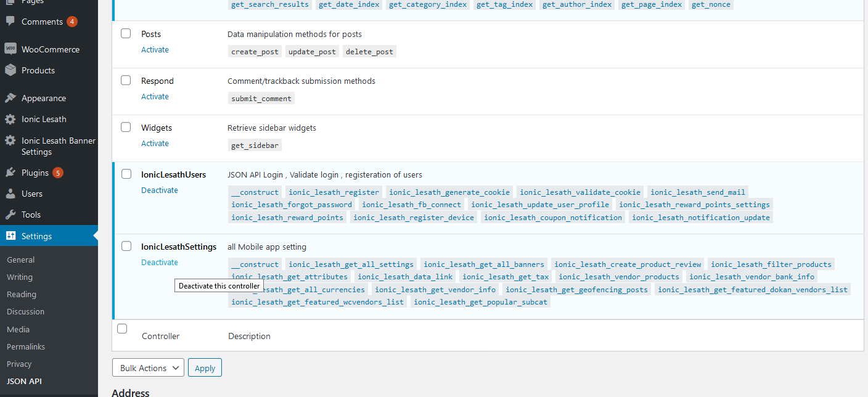868x397 pixels.
Task: Toggle the select-all checkbox in table footer
Action: 122,329
